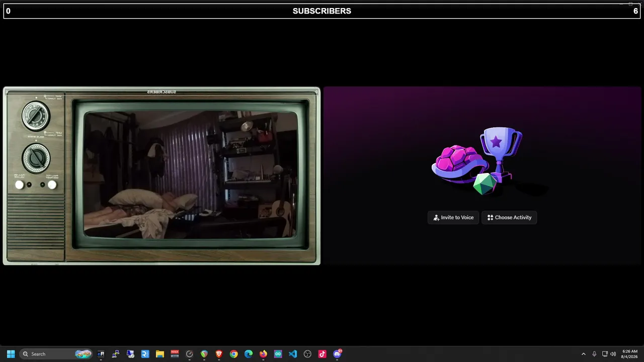Open Microsoft Edge from the taskbar
644x362 pixels.
[x=249, y=354]
